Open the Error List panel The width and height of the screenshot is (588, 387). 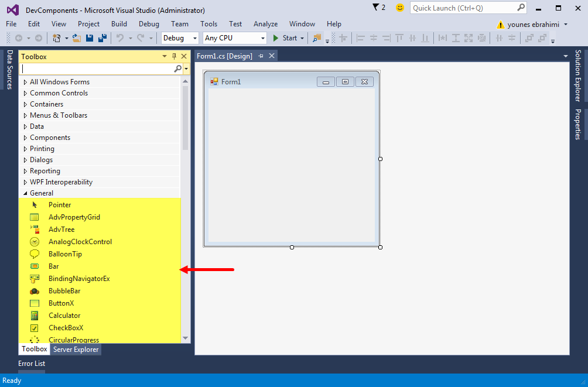point(32,364)
